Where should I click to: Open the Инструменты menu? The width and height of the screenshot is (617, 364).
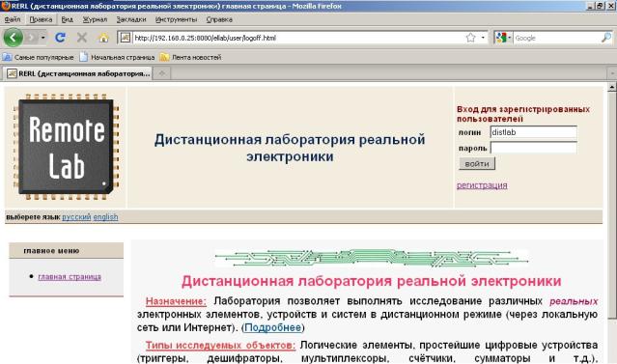[176, 19]
